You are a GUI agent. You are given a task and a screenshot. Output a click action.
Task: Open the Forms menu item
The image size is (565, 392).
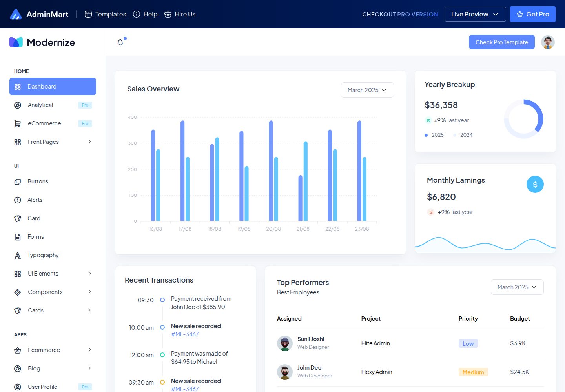pyautogui.click(x=53, y=237)
